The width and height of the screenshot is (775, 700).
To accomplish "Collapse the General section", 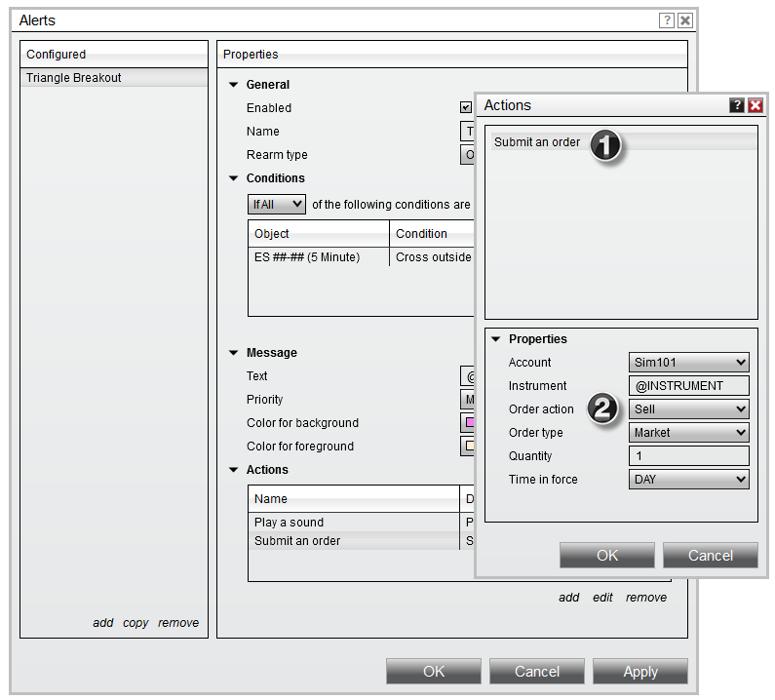I will pos(233,85).
